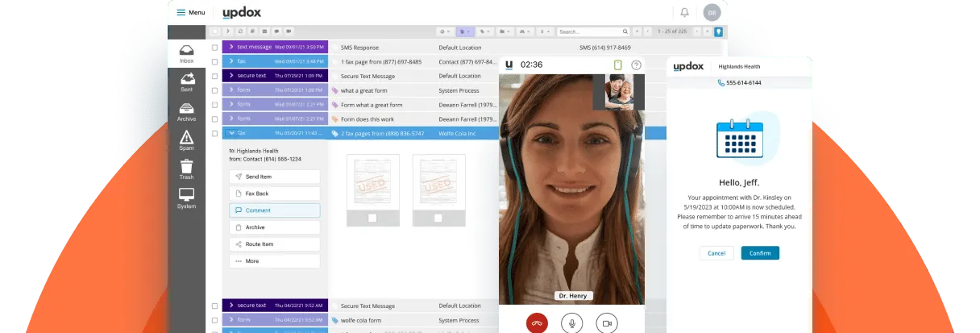Select the second fax page thumbnail checkbox
Viewport: 980px width, 333px height.
[x=438, y=218]
